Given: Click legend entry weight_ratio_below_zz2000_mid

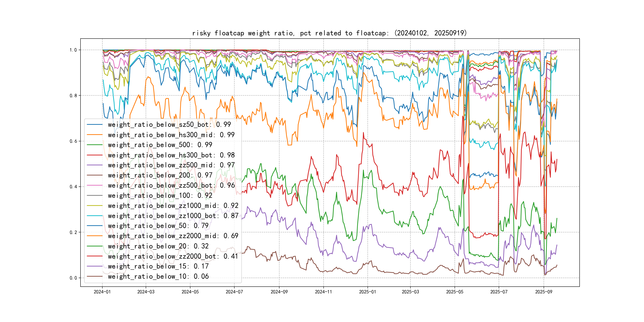Looking at the screenshot, I should tap(173, 236).
